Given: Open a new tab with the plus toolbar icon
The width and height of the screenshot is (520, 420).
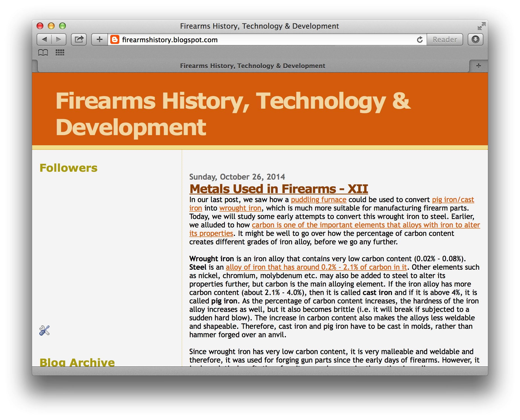Looking at the screenshot, I should coord(100,39).
